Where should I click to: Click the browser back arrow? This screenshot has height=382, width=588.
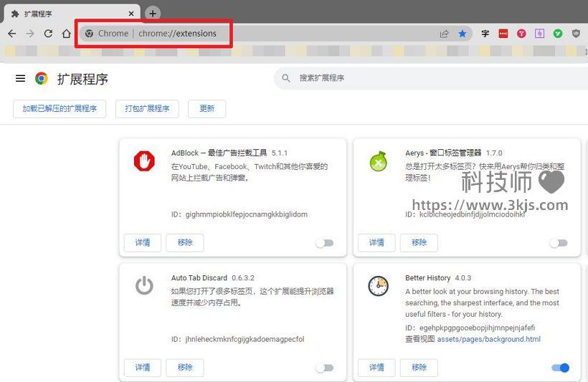(x=12, y=34)
